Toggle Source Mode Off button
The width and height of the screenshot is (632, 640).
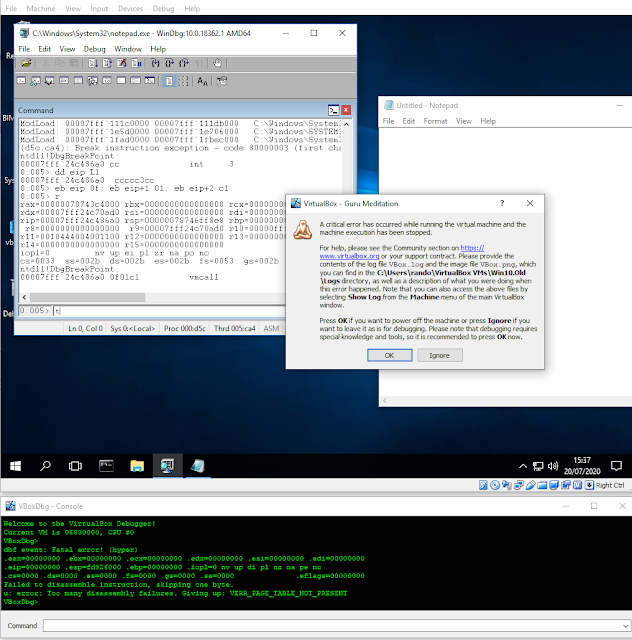[x=183, y=81]
